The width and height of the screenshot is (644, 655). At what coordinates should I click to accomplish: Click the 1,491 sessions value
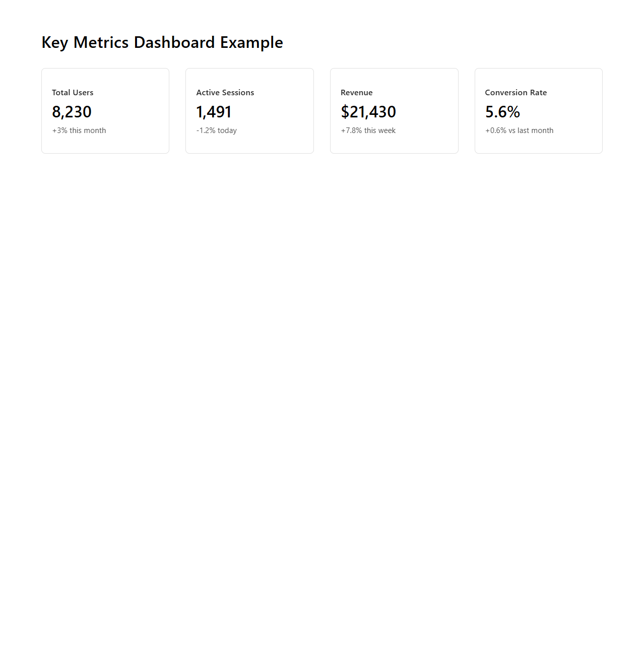point(214,112)
